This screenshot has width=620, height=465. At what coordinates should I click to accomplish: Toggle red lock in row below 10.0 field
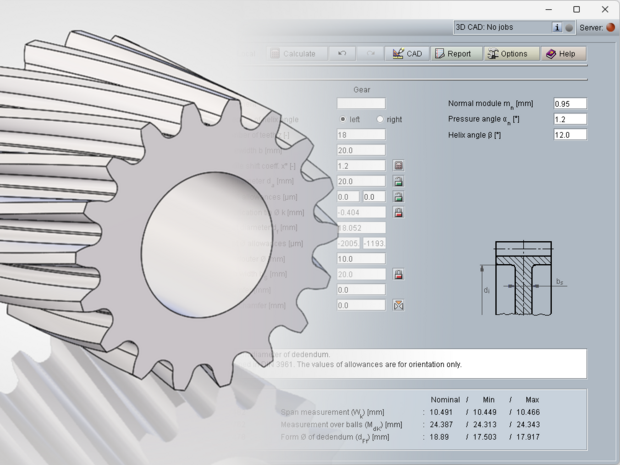(397, 274)
